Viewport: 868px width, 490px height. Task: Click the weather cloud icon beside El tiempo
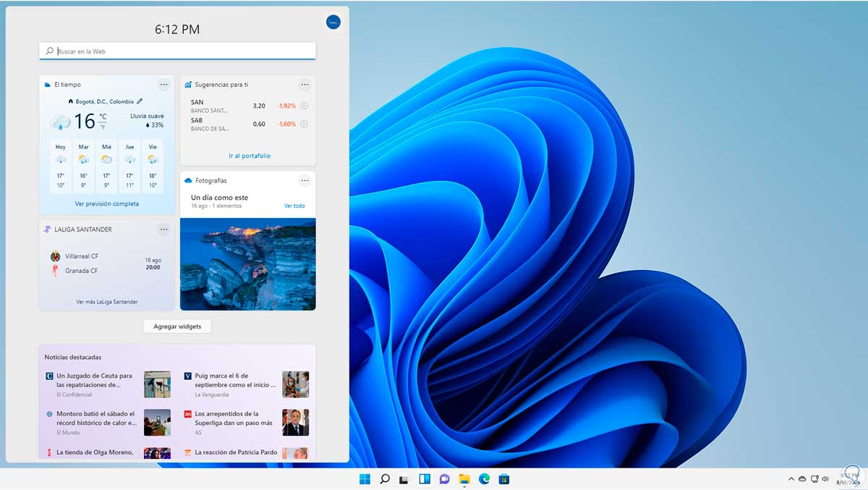click(x=48, y=85)
